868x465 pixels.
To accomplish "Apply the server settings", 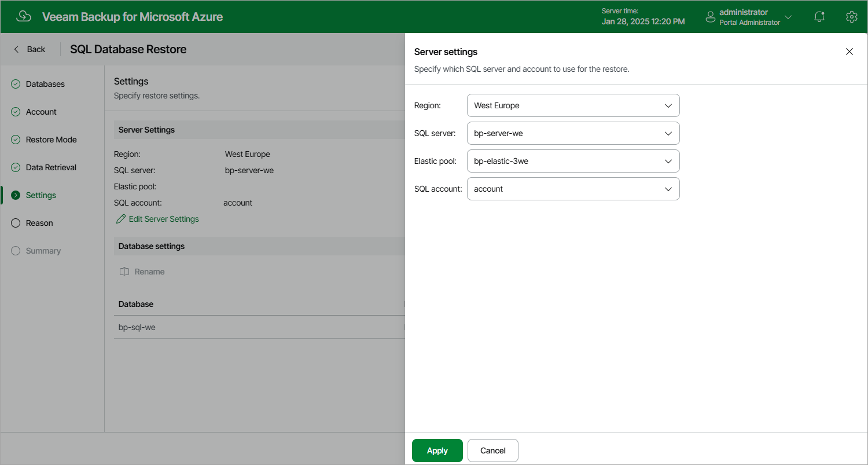I will (x=437, y=451).
